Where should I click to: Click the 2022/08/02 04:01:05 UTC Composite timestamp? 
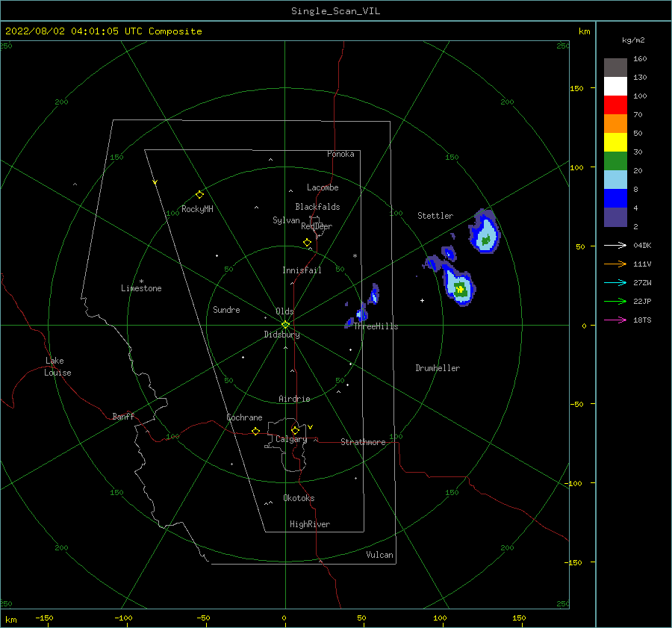(x=103, y=31)
